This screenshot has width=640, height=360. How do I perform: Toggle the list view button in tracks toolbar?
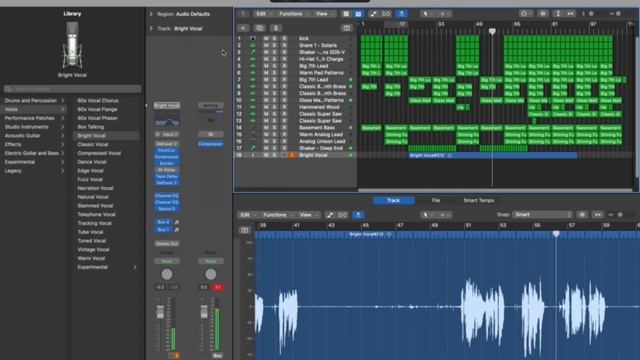(x=358, y=13)
